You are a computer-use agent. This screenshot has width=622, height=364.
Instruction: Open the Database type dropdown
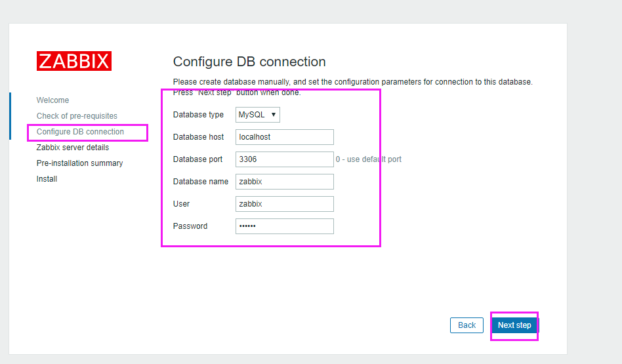coord(258,115)
